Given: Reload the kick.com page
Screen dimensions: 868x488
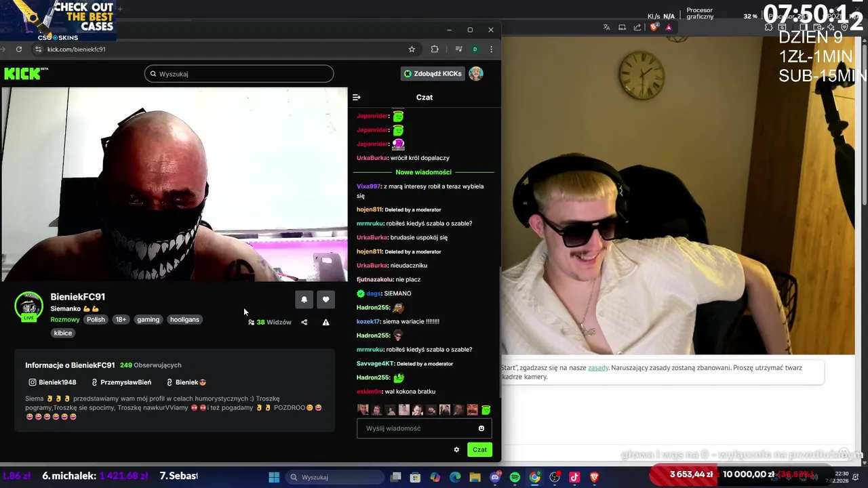Looking at the screenshot, I should [x=19, y=49].
